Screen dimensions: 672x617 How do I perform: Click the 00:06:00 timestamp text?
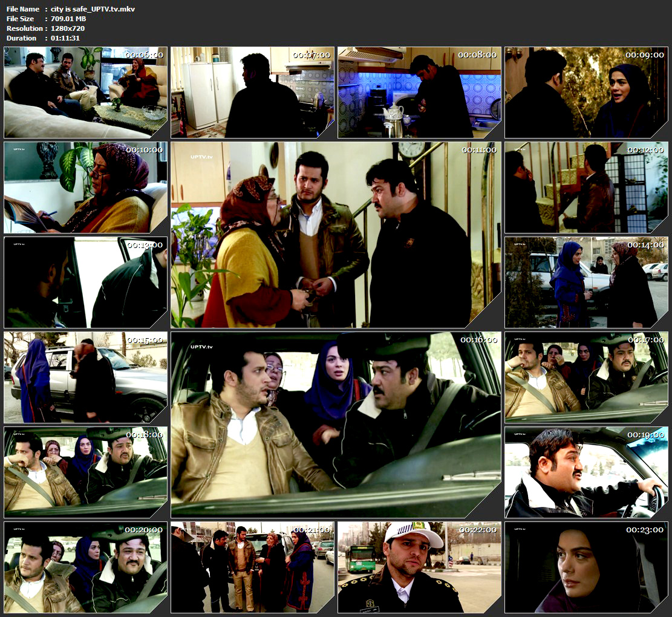[145, 55]
